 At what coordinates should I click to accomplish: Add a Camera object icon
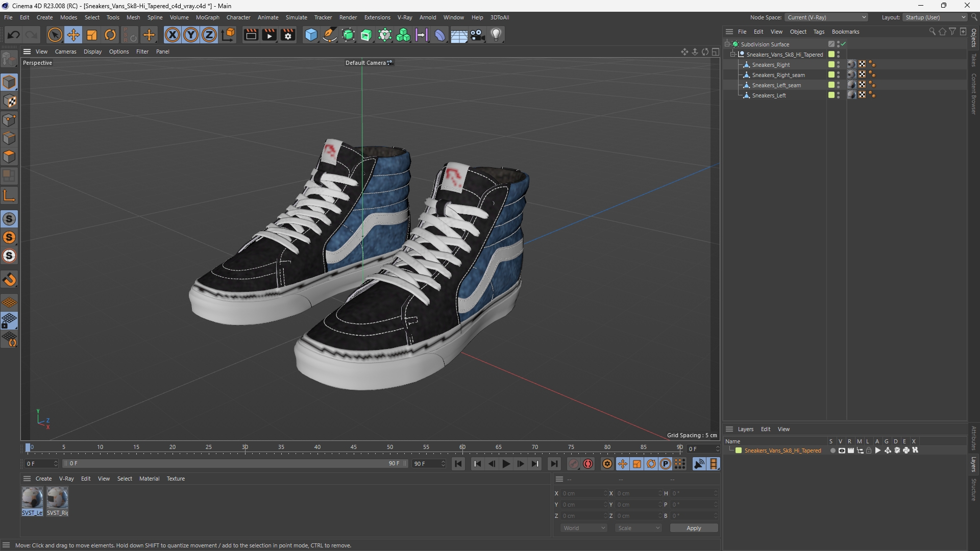(x=478, y=35)
